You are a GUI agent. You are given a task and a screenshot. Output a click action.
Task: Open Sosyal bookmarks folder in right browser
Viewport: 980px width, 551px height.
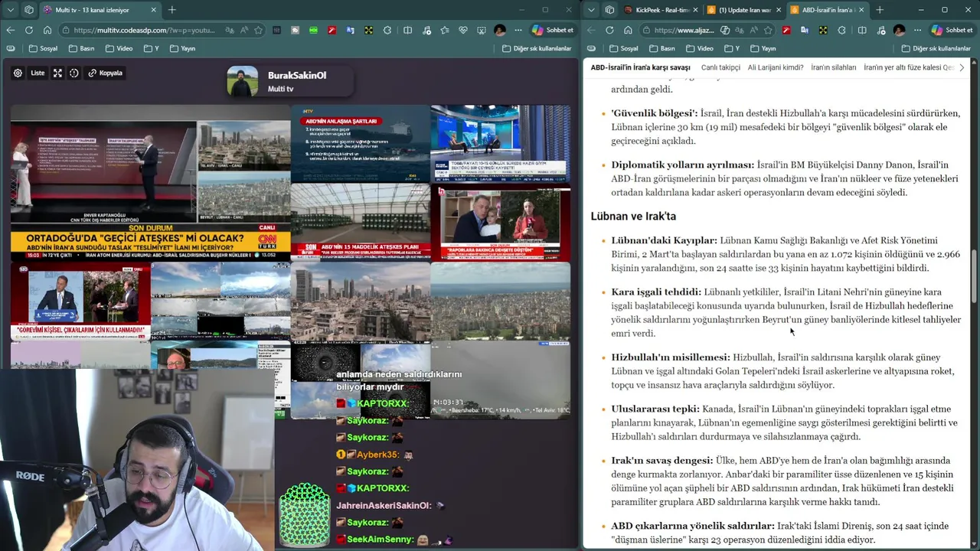tap(624, 48)
